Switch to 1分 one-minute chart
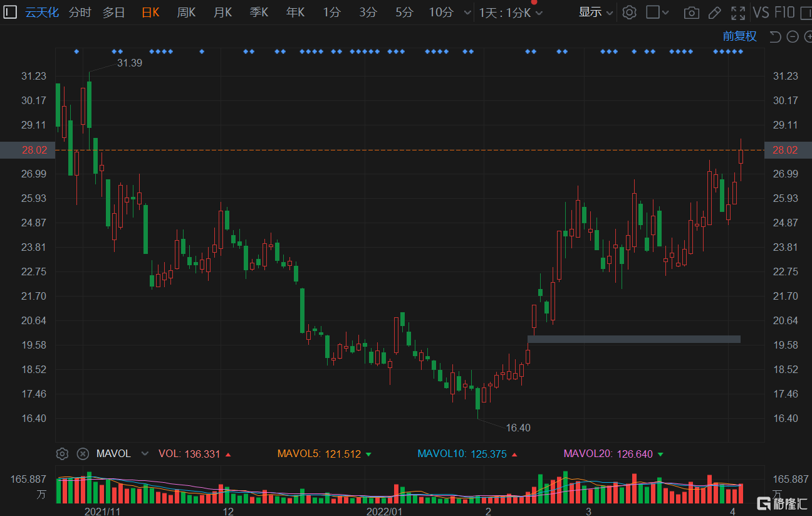Viewport: 812px width, 516px height. point(332,12)
